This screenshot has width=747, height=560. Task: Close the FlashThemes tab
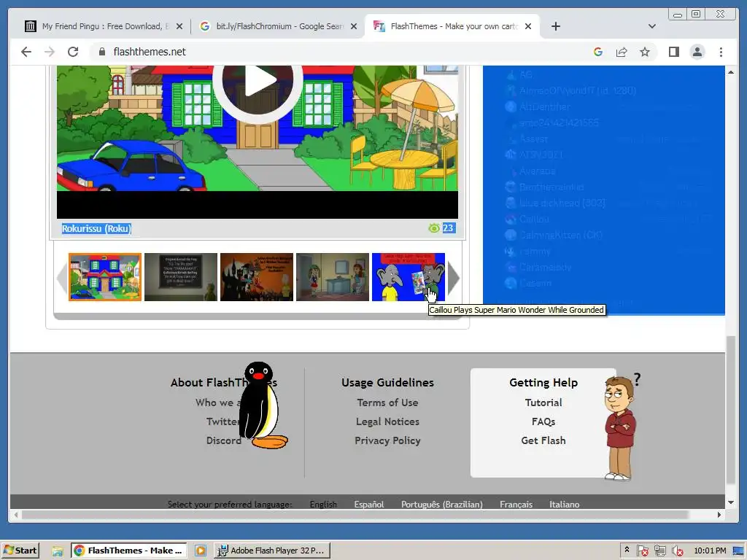pos(528,26)
